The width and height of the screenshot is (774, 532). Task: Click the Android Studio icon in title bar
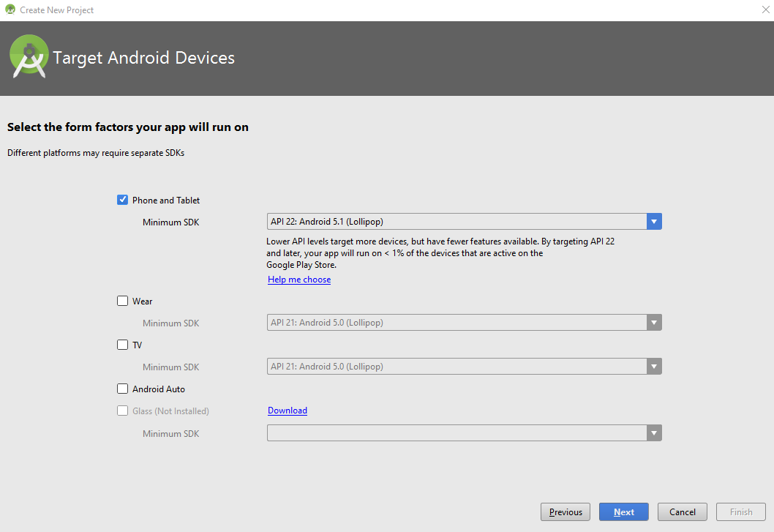(10, 10)
